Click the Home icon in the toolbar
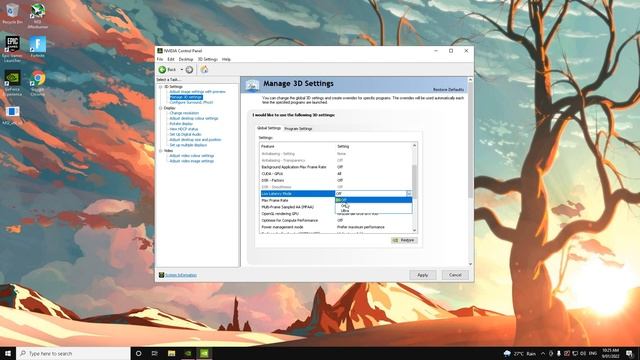Screen dimensions: 640x360 (204, 70)
